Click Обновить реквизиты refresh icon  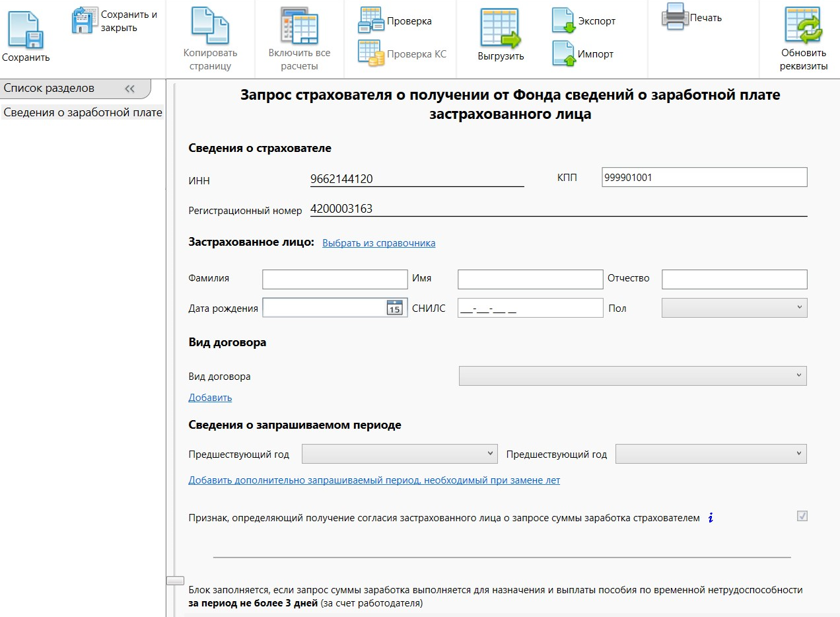pos(802,26)
